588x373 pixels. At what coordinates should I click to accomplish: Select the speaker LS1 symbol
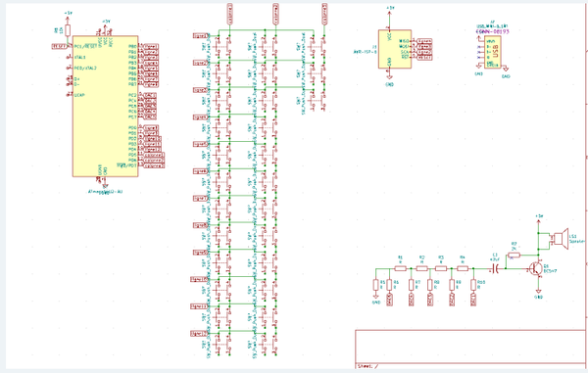[559, 239]
